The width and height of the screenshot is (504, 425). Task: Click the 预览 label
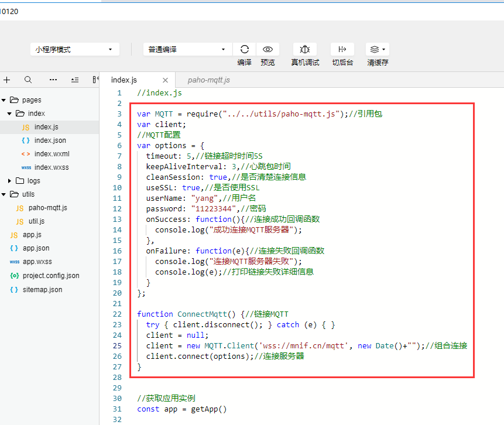[268, 63]
